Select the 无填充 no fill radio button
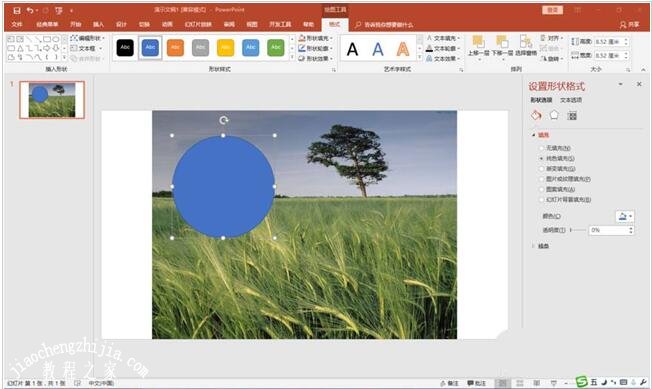 (x=541, y=148)
